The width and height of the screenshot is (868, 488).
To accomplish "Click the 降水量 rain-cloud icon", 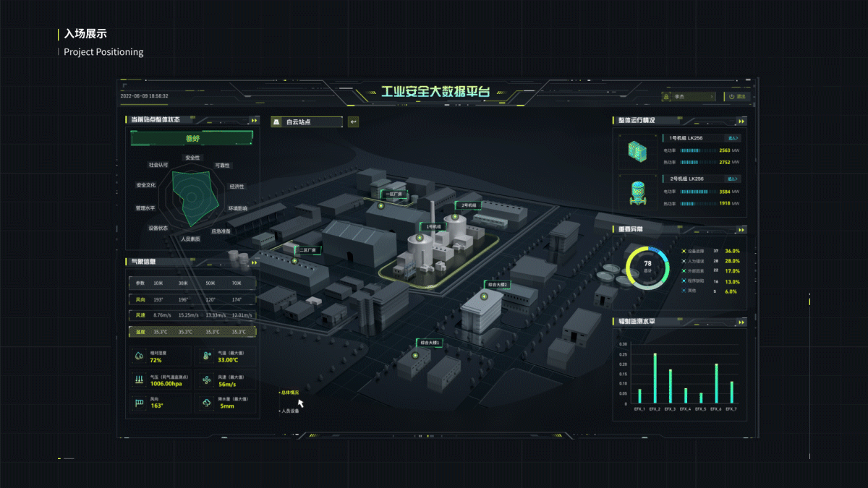I will [207, 403].
